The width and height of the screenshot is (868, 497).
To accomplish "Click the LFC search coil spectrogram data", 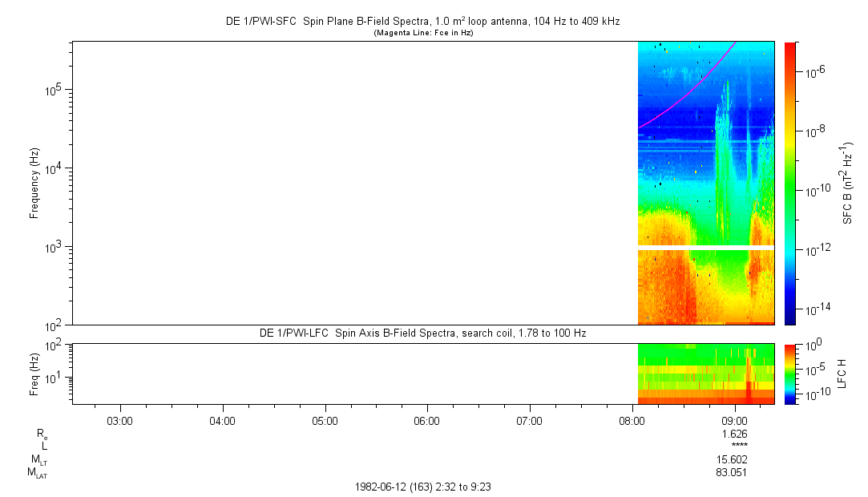I will click(x=705, y=374).
